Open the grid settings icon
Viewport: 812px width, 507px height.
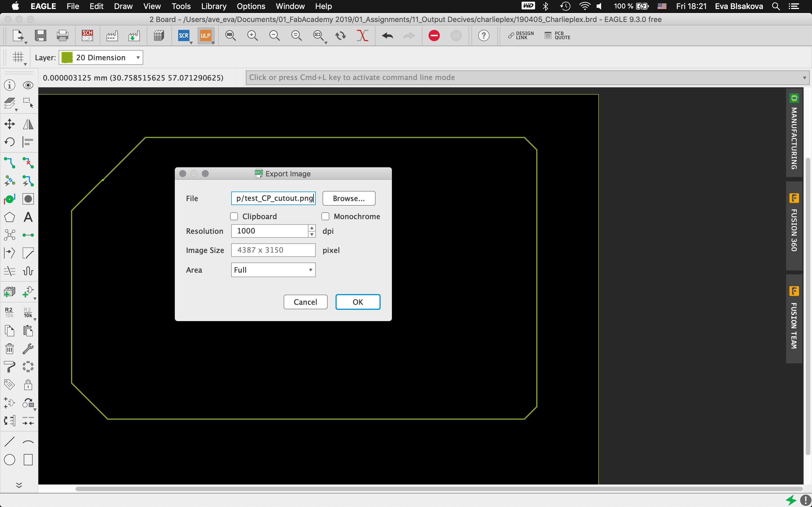click(18, 57)
